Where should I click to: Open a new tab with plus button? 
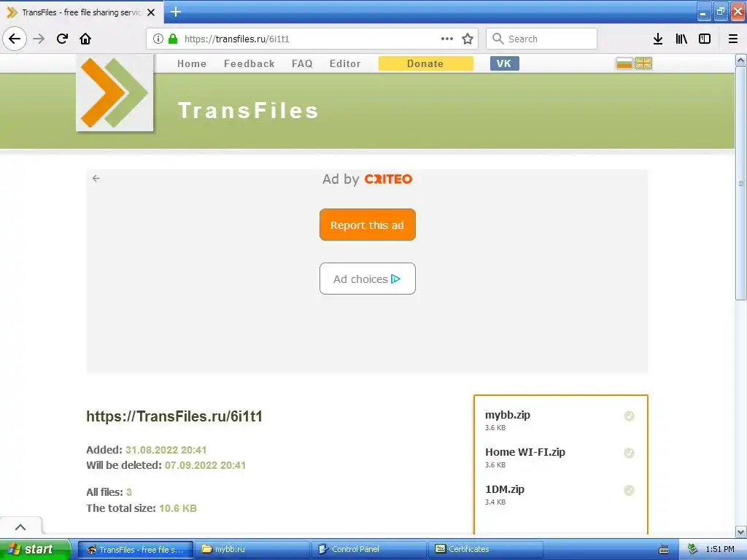coord(176,12)
